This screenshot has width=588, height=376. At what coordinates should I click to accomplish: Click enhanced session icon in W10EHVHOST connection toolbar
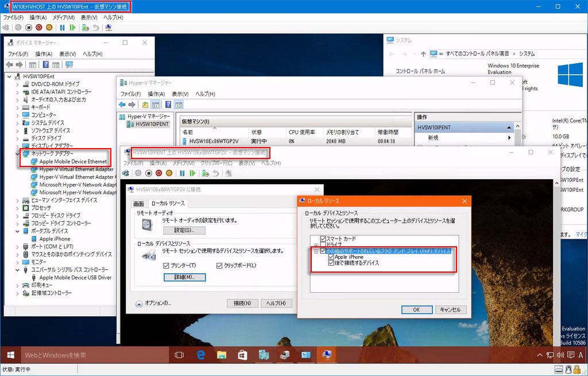[x=109, y=28]
